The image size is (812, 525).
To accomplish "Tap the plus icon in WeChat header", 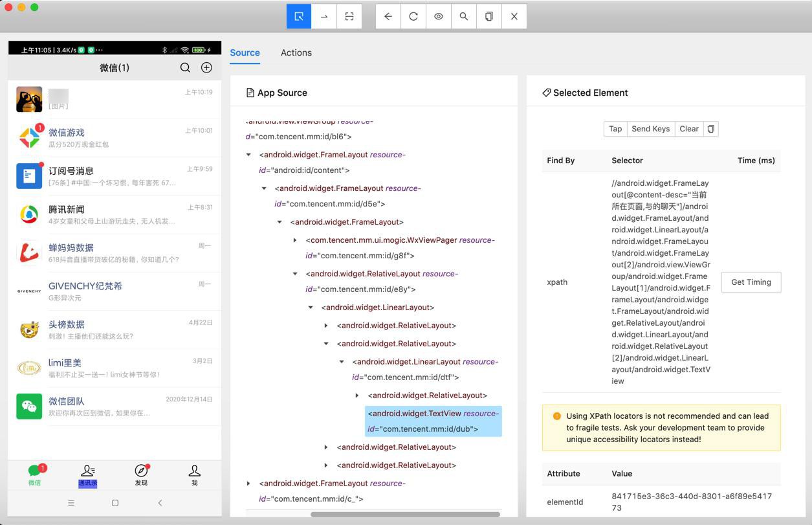I will tap(206, 67).
